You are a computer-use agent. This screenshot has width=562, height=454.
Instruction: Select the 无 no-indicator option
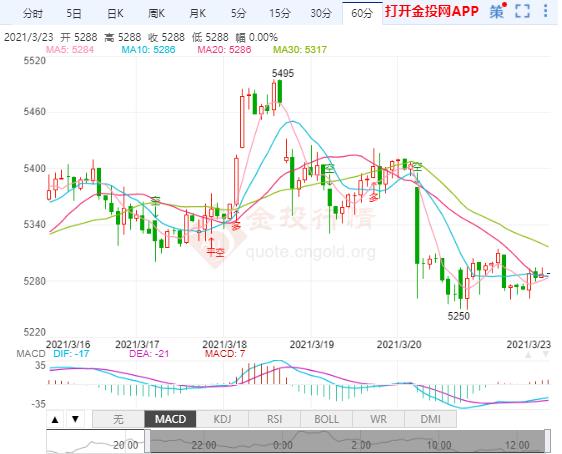[118, 419]
